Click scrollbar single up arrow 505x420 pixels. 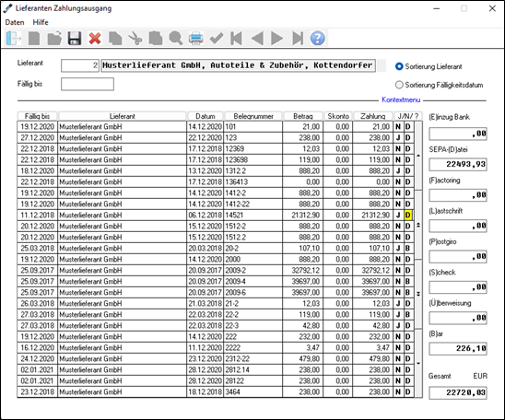[x=418, y=156]
